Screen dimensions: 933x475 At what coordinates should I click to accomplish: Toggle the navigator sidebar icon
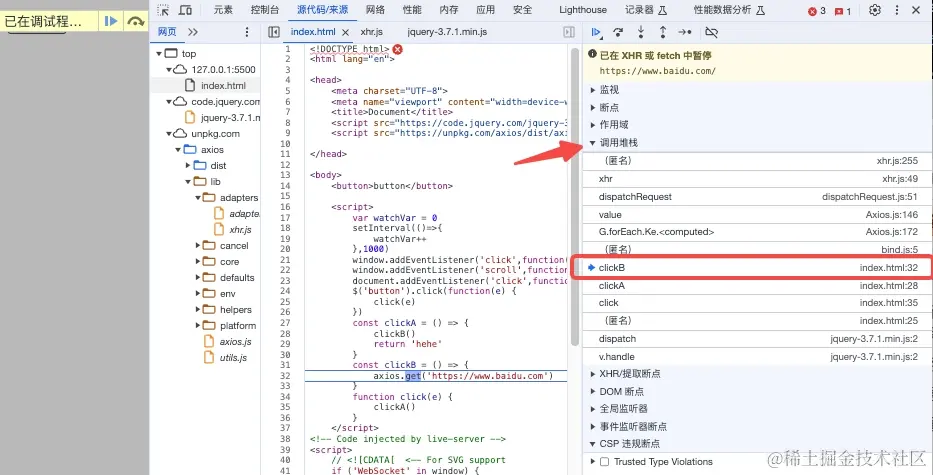pyautogui.click(x=274, y=32)
